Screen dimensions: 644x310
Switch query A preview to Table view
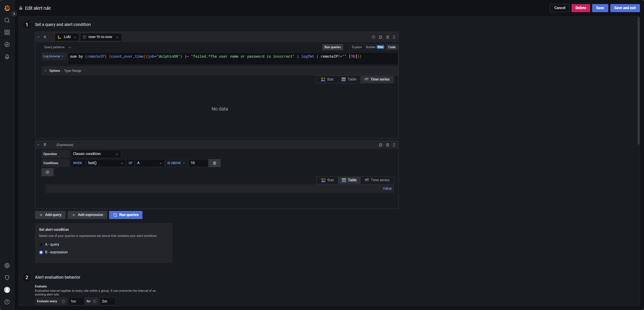349,79
